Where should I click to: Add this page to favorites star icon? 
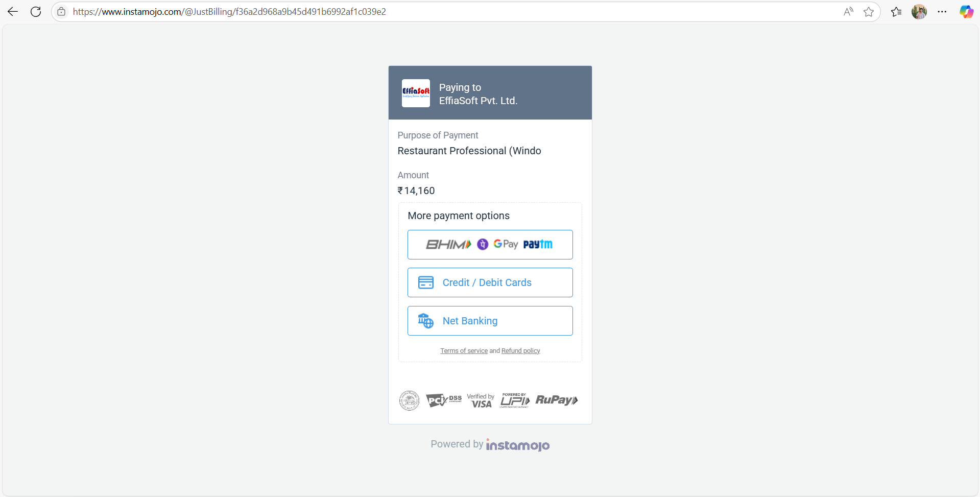869,12
